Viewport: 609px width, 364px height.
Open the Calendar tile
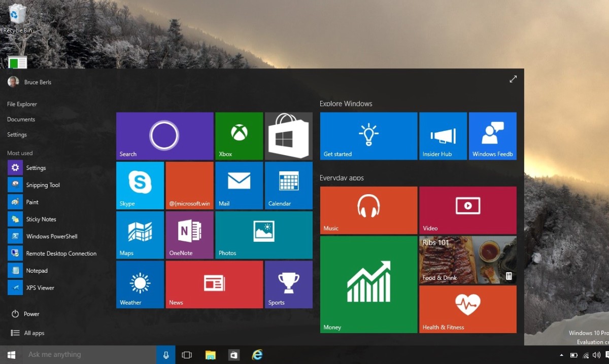pos(289,185)
